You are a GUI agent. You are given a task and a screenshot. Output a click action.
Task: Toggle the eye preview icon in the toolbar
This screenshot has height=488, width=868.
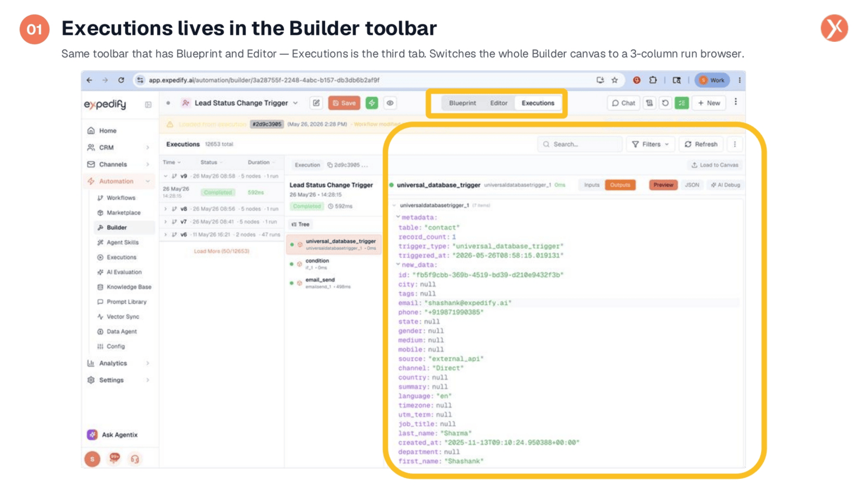coord(390,103)
